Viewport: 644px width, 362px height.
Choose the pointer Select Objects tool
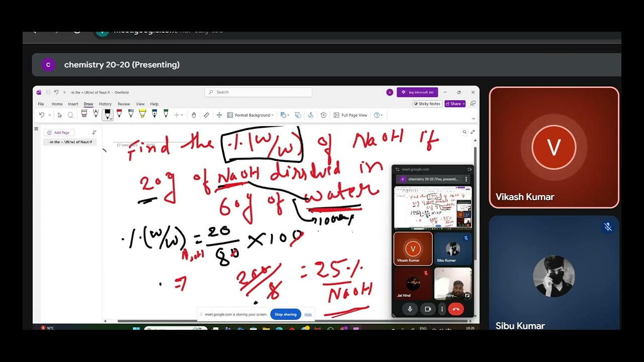coord(59,115)
